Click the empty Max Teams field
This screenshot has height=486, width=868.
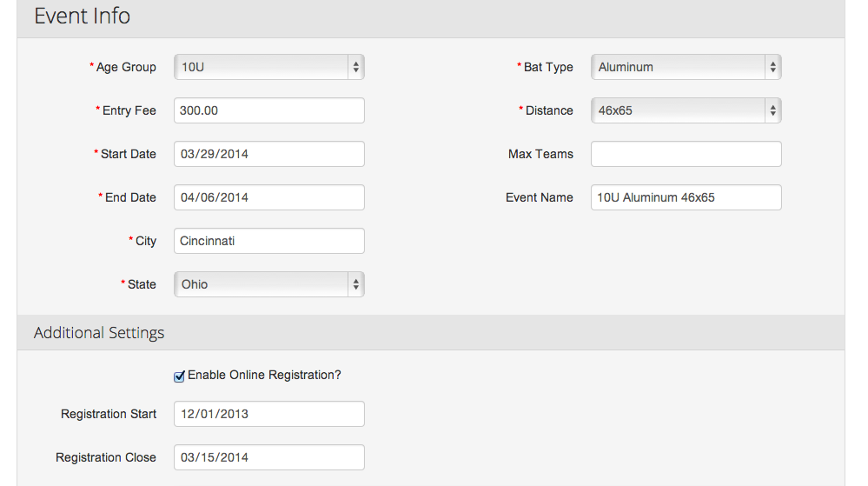[686, 154]
